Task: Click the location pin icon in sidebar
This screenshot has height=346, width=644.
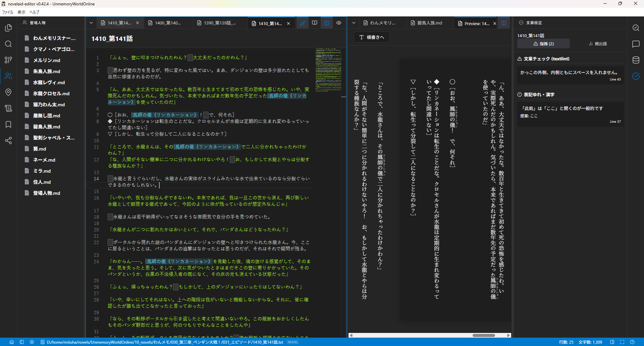Action: click(x=8, y=92)
